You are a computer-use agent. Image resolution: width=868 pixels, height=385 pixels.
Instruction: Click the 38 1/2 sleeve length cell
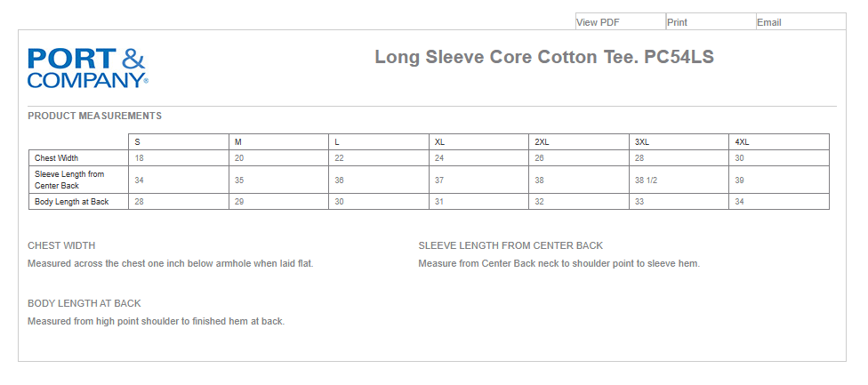pos(646,180)
